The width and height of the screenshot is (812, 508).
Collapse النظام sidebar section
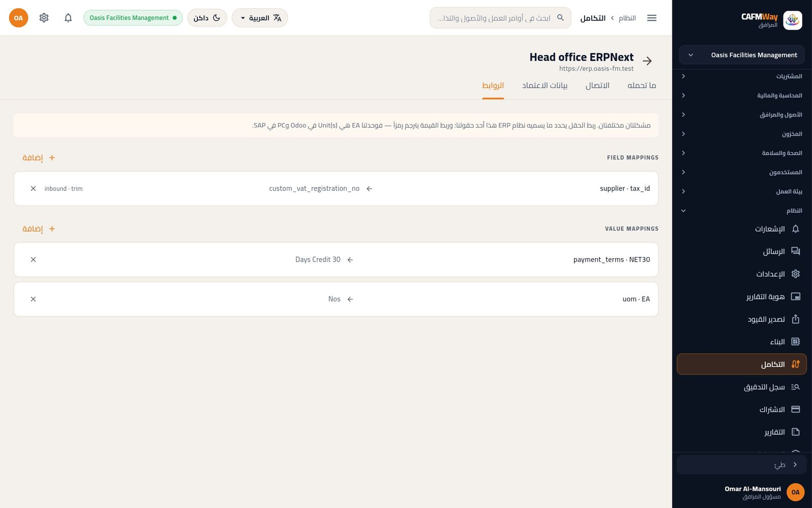click(x=741, y=211)
